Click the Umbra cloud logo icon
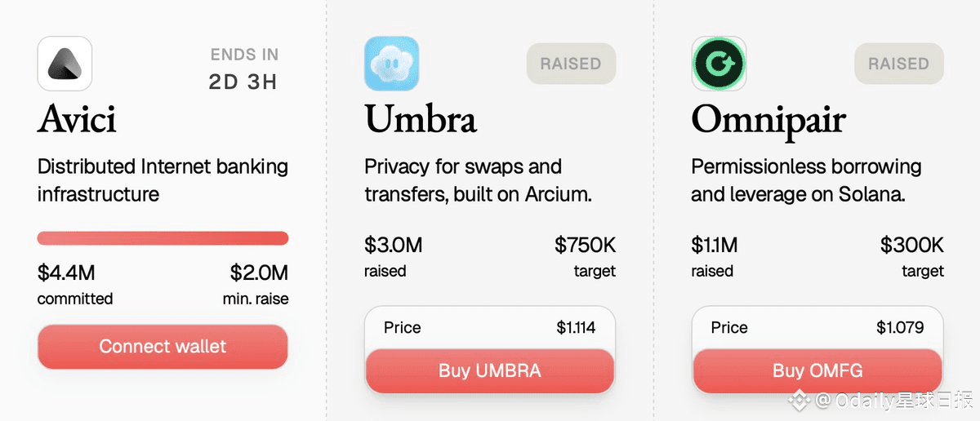The height and width of the screenshot is (421, 980). tap(391, 64)
